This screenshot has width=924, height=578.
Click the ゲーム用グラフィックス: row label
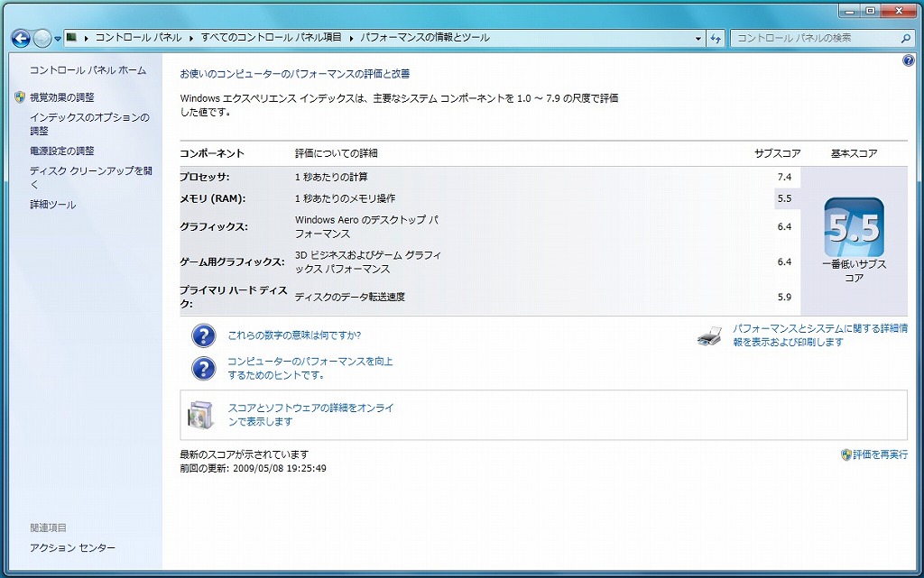coord(232,261)
